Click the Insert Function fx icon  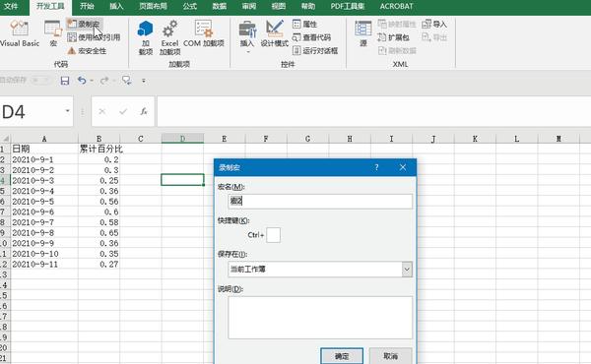(x=144, y=111)
